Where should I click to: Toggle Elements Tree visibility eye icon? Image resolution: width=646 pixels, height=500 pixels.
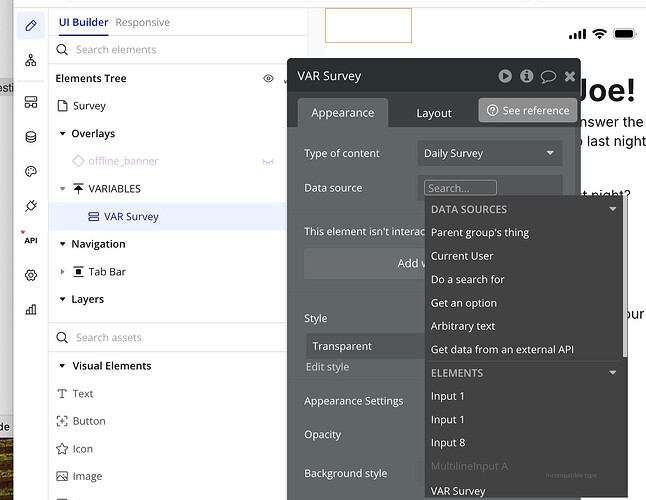point(268,78)
